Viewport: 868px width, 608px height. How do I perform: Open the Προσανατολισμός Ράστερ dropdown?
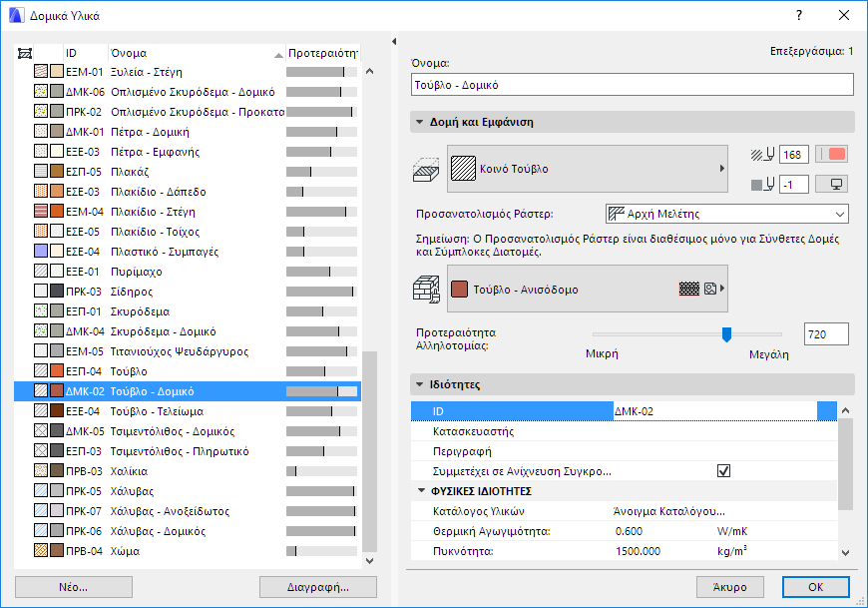tap(727, 214)
